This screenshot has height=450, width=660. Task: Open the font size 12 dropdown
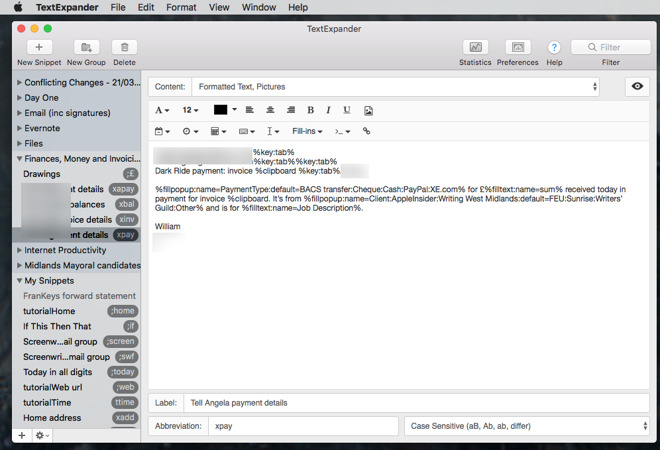click(x=190, y=110)
